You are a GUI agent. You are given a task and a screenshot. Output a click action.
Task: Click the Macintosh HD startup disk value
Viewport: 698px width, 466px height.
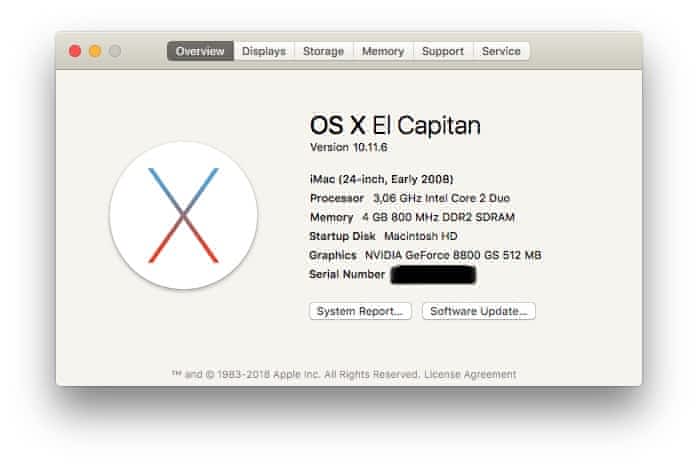pos(421,236)
